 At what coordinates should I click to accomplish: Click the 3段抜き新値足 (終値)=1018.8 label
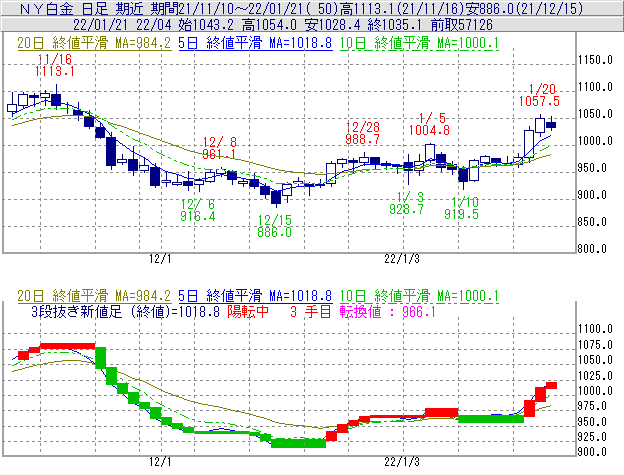[125, 311]
